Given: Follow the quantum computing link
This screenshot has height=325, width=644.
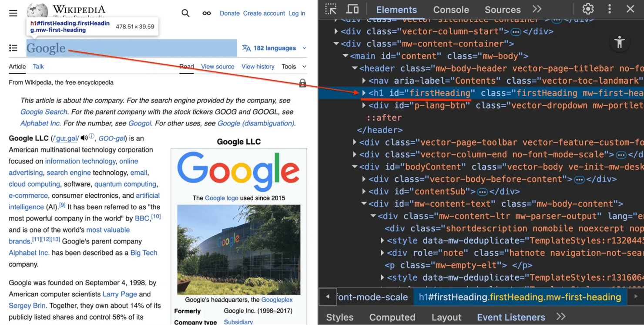Looking at the screenshot, I should pos(125,184).
